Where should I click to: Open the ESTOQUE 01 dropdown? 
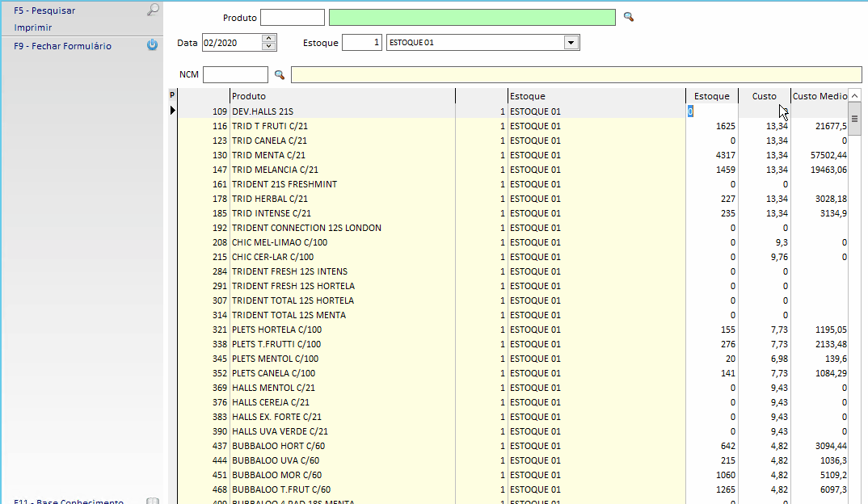coord(571,43)
